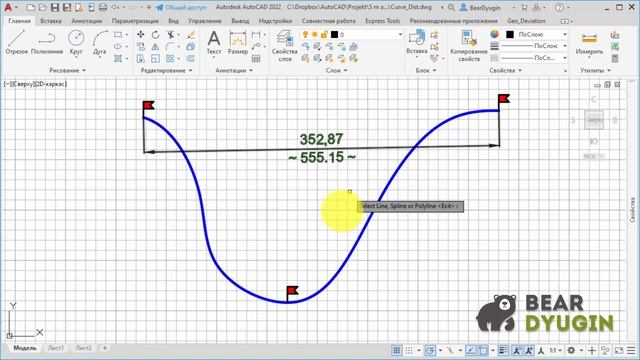Screen dimensions: 640x360
Task: Click the Mirror tool icon
Action: pos(156,47)
